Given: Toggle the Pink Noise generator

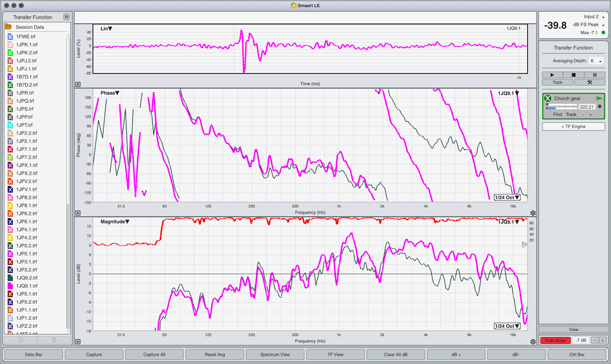Looking at the screenshot, I should point(555,340).
